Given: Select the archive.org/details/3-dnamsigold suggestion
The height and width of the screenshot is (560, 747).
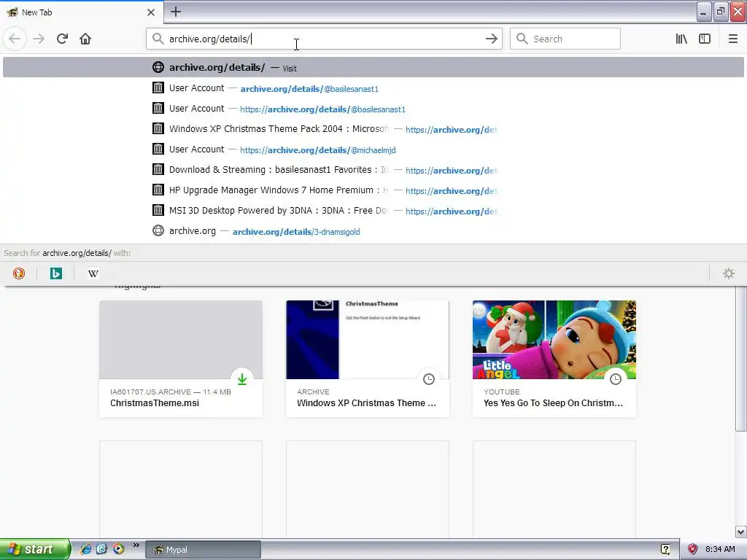Looking at the screenshot, I should tap(373, 231).
